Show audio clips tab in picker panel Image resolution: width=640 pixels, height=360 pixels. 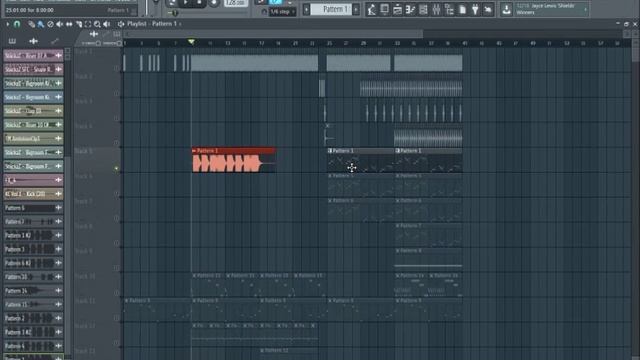click(x=33, y=41)
